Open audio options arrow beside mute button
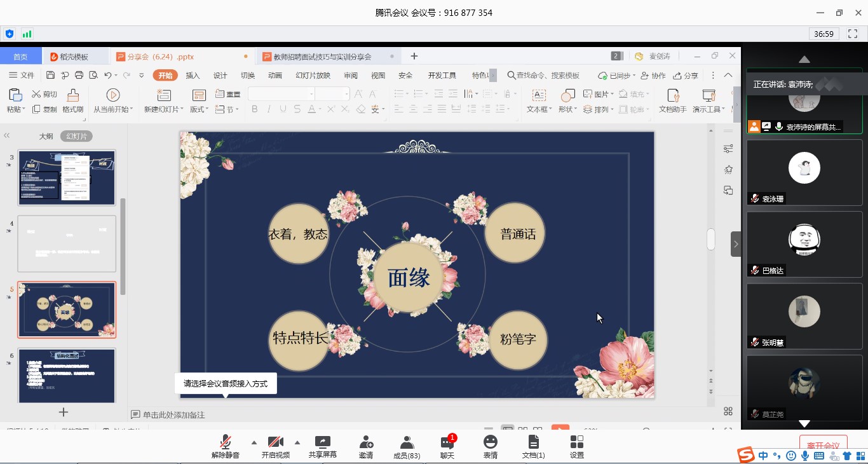This screenshot has height=464, width=868. click(254, 442)
